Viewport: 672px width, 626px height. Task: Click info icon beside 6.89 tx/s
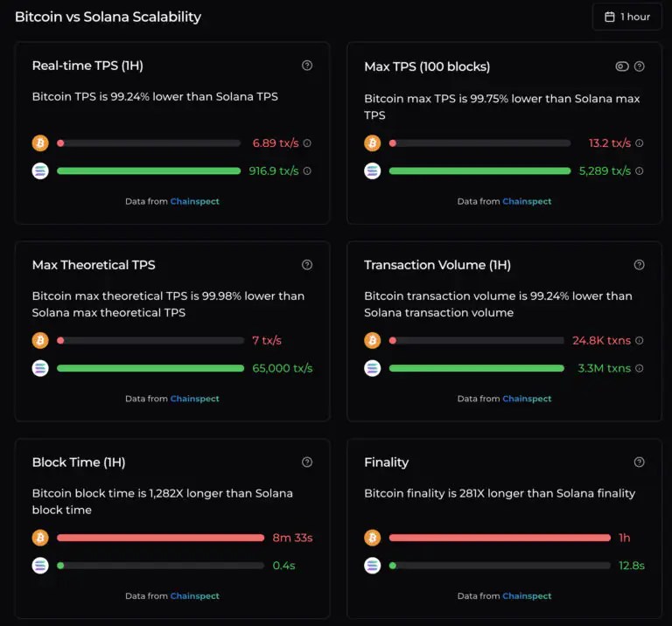pyautogui.click(x=307, y=143)
